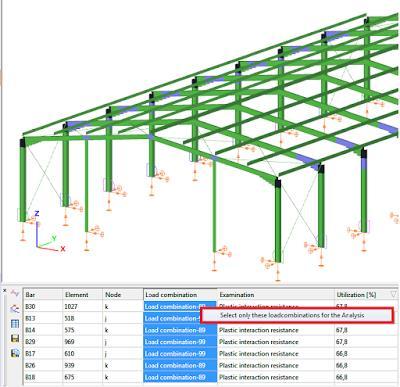Screen dimensions: 400x387
Task: Click the save floppy disk icon
Action: pyautogui.click(x=15, y=339)
